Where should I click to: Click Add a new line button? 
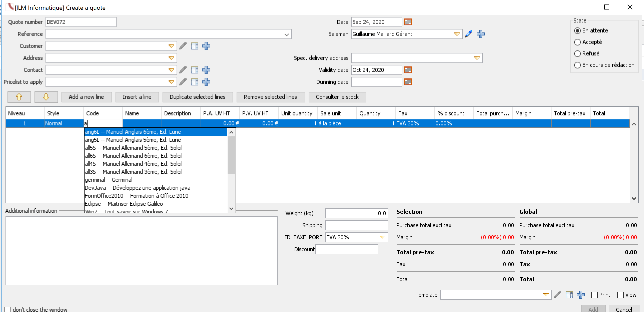click(x=86, y=97)
